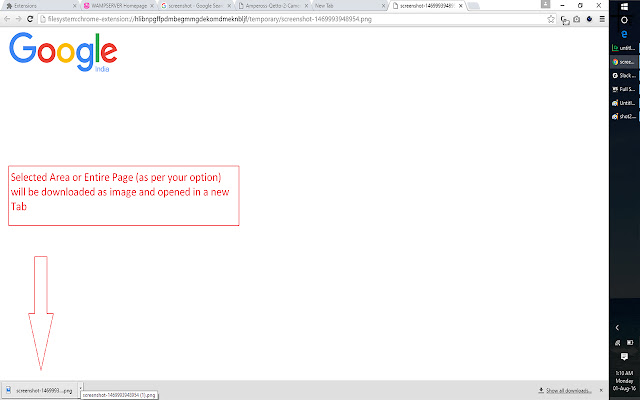The height and width of the screenshot is (400, 640).
Task: Switch to the Extensions tab
Action: (x=39, y=6)
